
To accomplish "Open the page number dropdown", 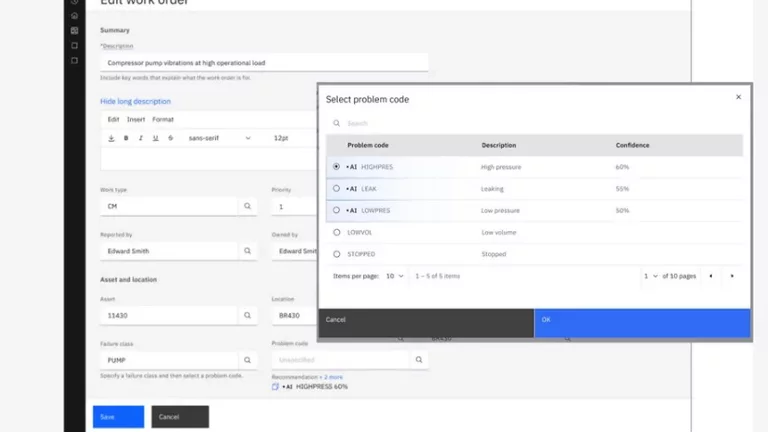I will [650, 276].
